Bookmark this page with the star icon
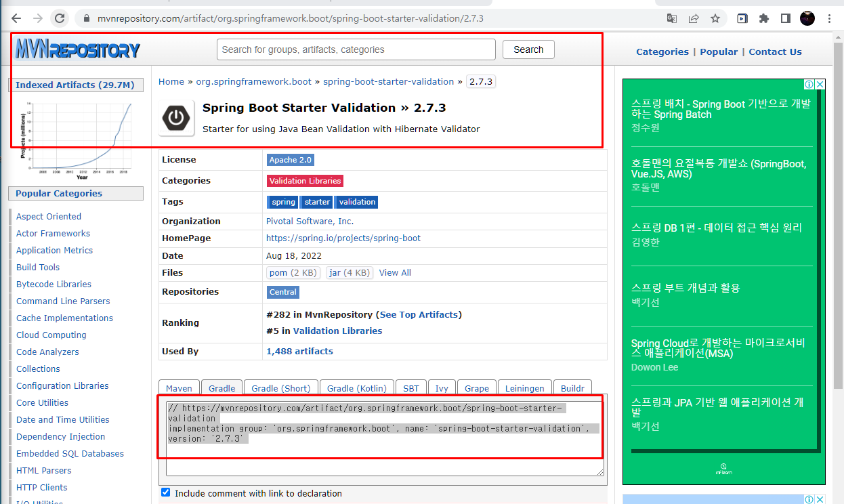844x504 pixels. coord(715,18)
